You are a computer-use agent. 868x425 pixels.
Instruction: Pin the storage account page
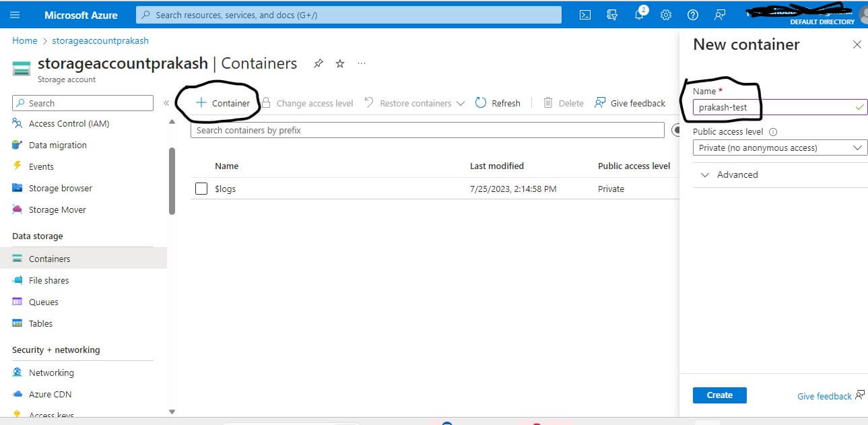[319, 63]
